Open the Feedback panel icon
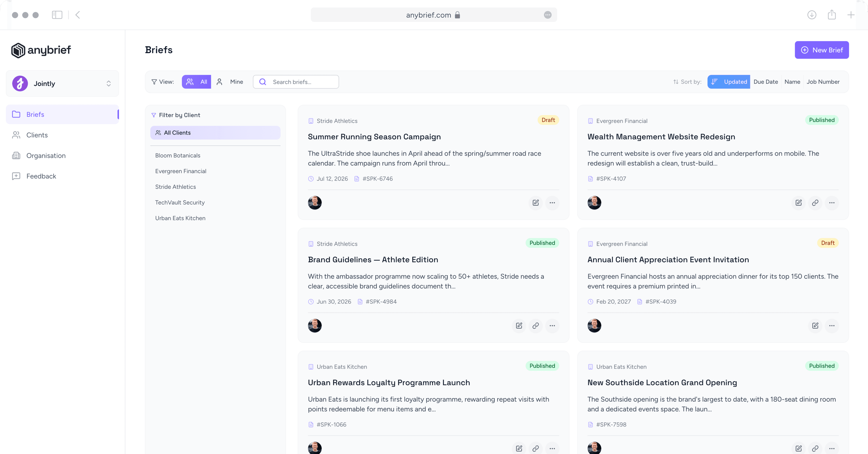 pyautogui.click(x=16, y=176)
